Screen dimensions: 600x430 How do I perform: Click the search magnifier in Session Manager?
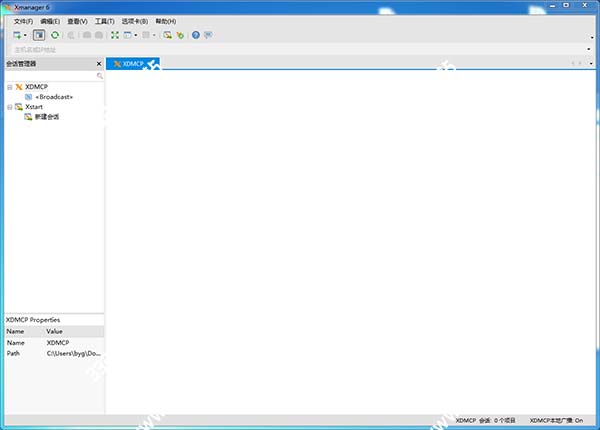(x=99, y=76)
